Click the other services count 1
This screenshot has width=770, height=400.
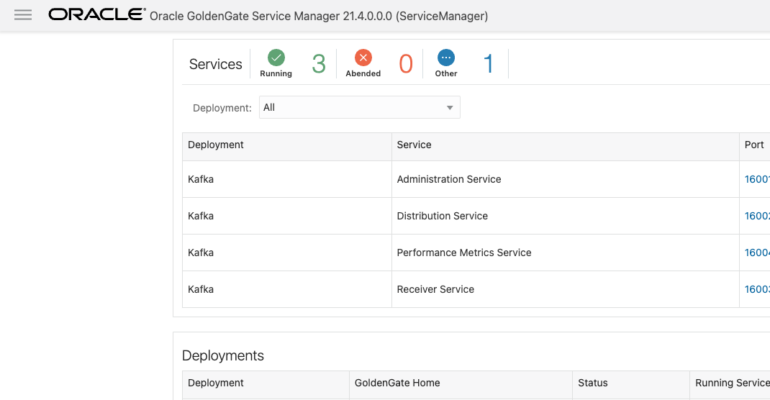click(x=488, y=64)
